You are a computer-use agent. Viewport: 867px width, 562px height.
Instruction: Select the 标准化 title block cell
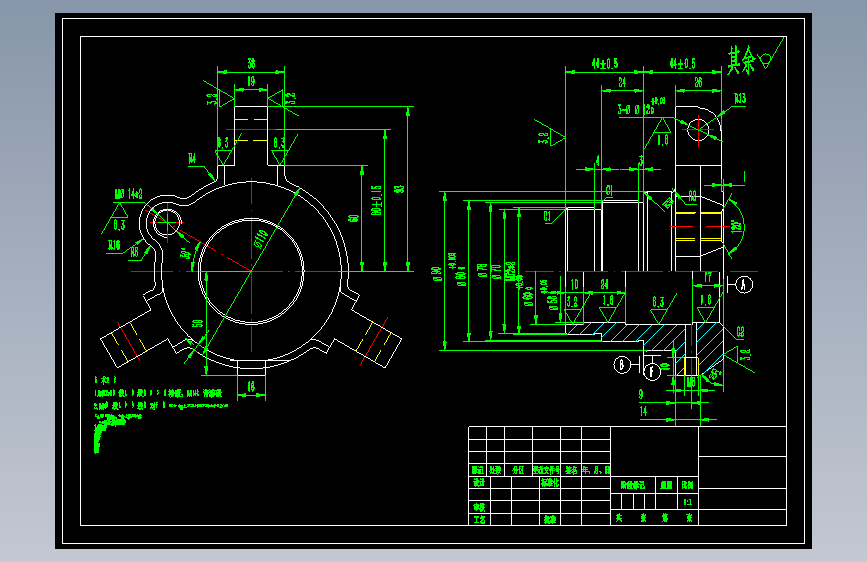(x=550, y=482)
